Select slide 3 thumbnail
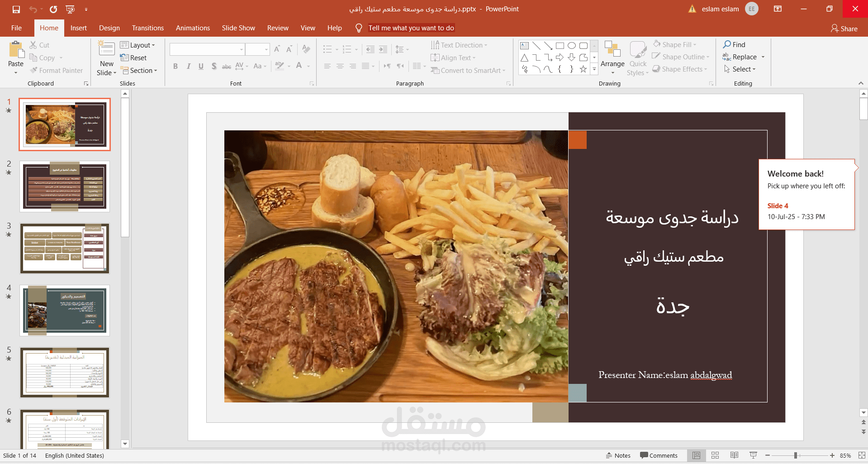This screenshot has height=464, width=868. (64, 248)
